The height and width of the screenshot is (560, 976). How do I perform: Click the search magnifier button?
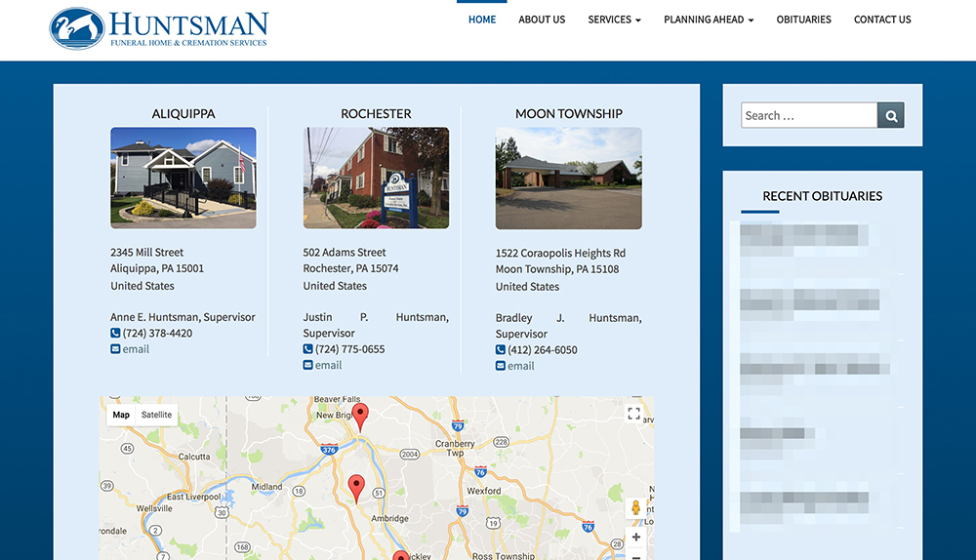(x=890, y=115)
